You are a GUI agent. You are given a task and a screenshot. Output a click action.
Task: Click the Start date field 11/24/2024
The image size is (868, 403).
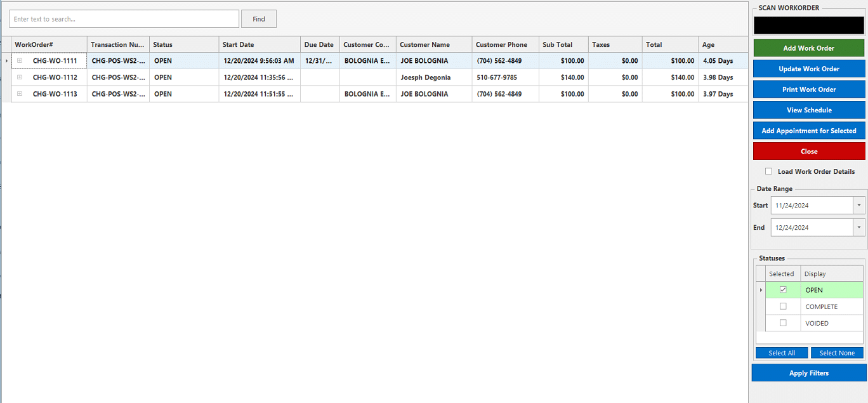812,206
